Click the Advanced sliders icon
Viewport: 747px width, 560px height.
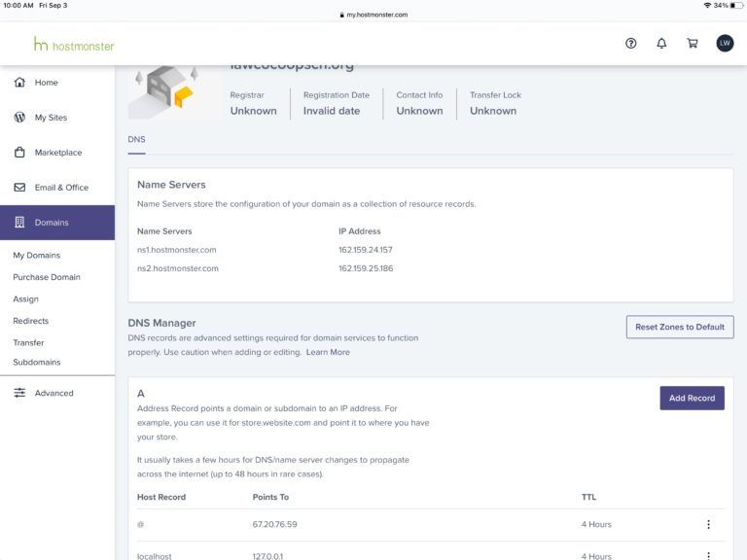pos(19,393)
